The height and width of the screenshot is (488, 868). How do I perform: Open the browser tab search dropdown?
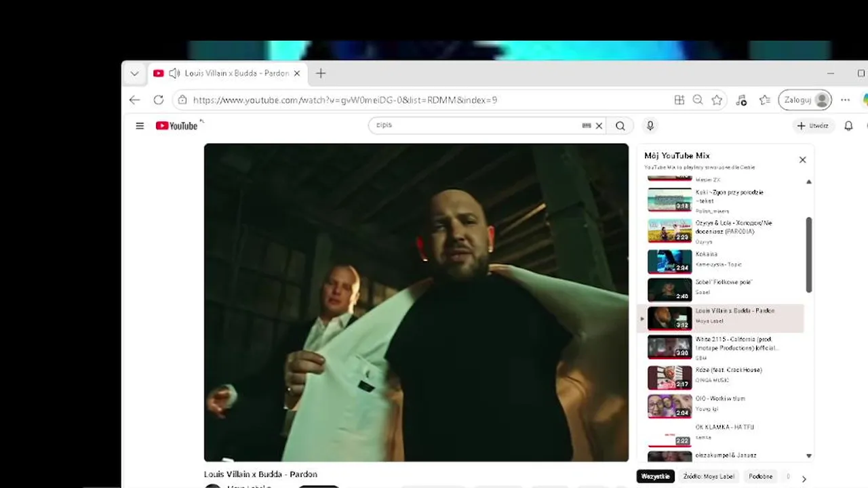tap(134, 73)
